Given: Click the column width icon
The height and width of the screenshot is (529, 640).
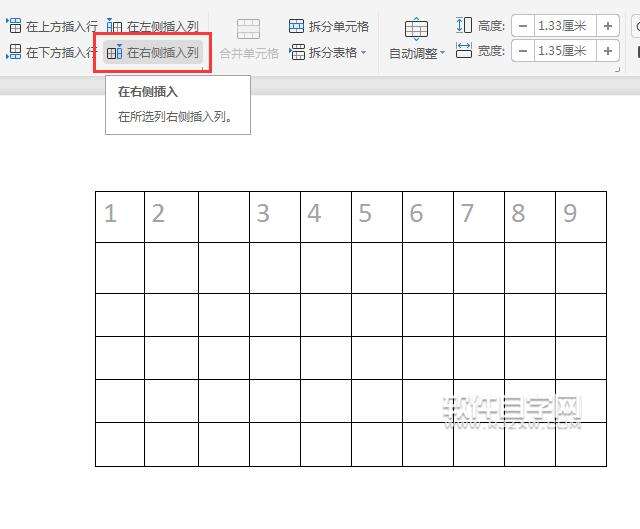Looking at the screenshot, I should pos(464,50).
